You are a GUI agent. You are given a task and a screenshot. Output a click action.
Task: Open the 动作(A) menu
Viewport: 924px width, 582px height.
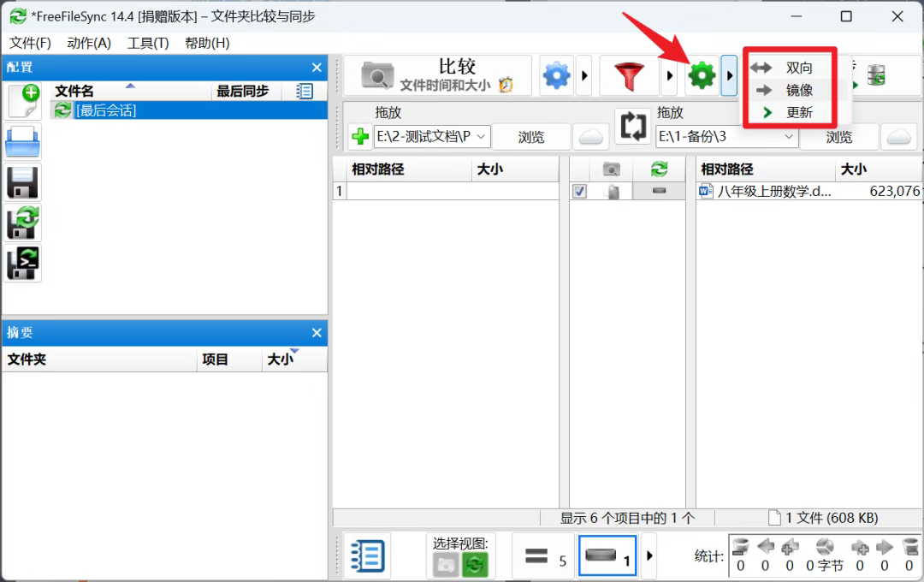click(x=89, y=43)
